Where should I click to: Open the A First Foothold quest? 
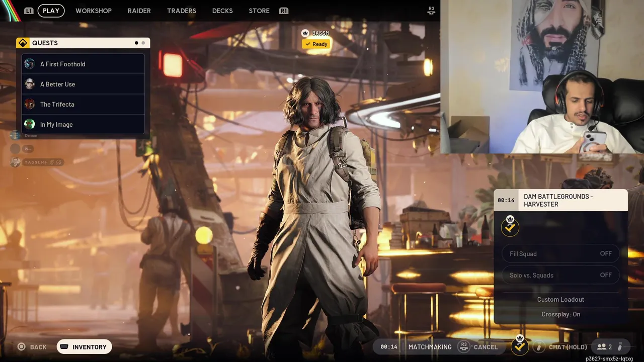pos(83,64)
